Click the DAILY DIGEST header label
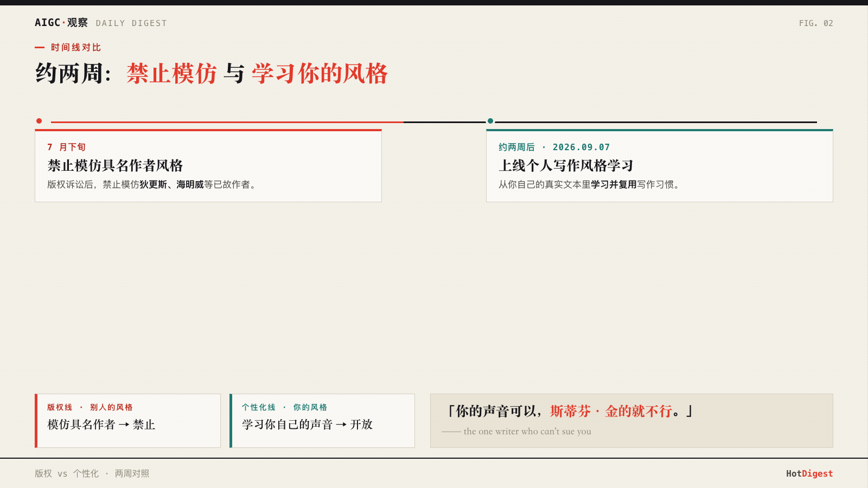 [x=131, y=23]
